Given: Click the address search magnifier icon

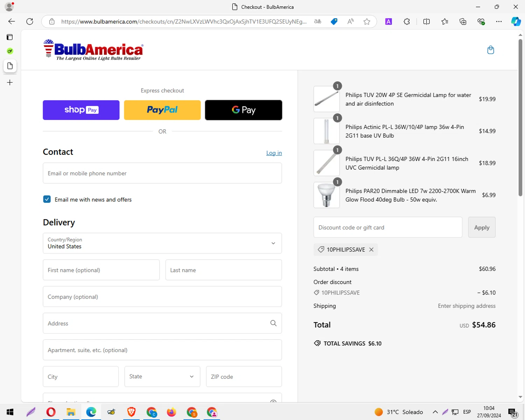Looking at the screenshot, I should [273, 323].
